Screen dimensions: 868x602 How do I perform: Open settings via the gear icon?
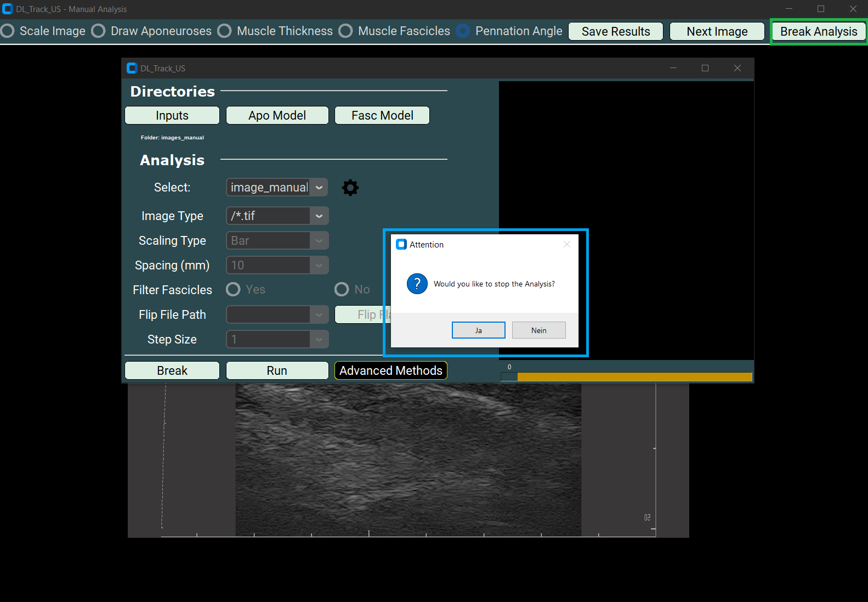click(x=350, y=188)
